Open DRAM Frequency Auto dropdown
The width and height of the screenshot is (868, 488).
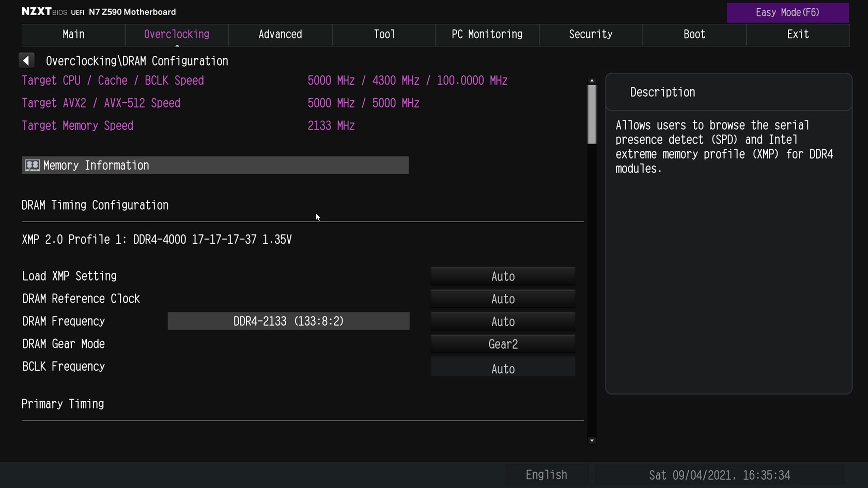[503, 322]
